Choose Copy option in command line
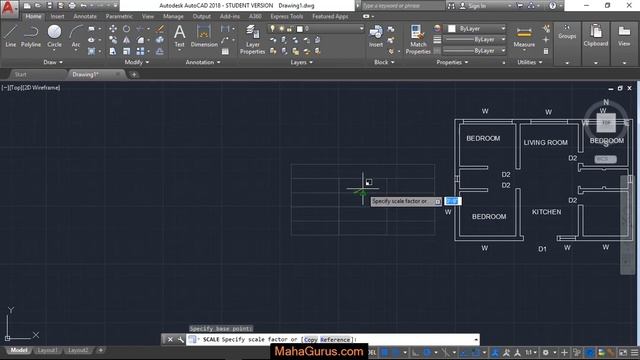Screen dimensions: 640x360 pos(311,340)
